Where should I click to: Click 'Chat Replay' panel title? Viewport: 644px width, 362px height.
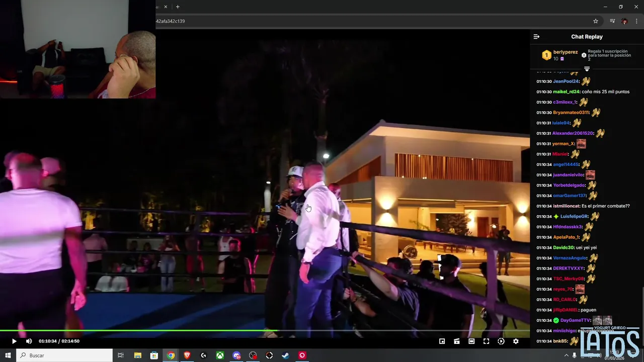coord(587,37)
